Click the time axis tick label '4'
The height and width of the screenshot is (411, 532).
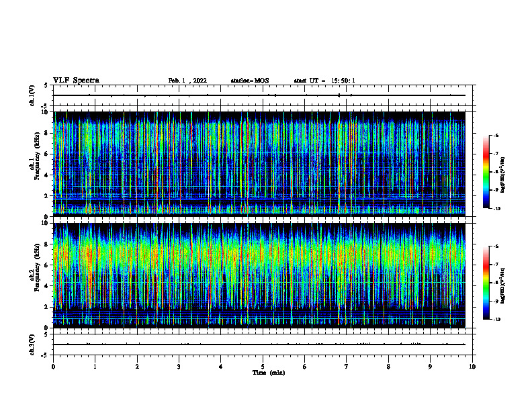(221, 367)
